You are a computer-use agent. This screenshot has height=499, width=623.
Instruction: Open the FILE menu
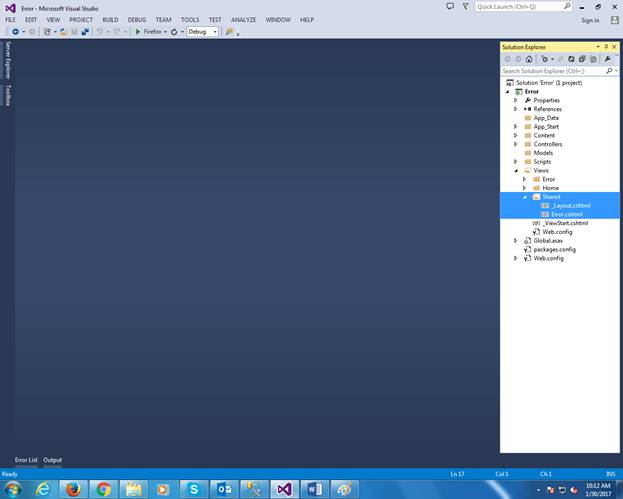(10, 19)
